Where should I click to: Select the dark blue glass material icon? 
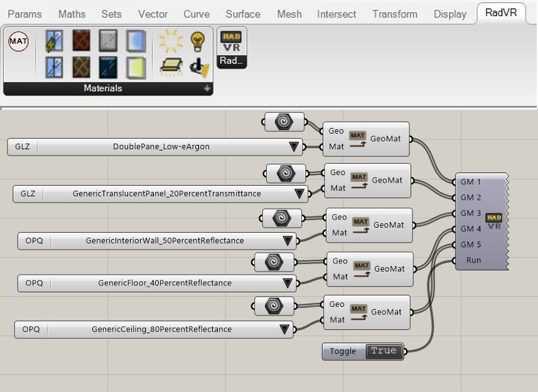(x=107, y=66)
